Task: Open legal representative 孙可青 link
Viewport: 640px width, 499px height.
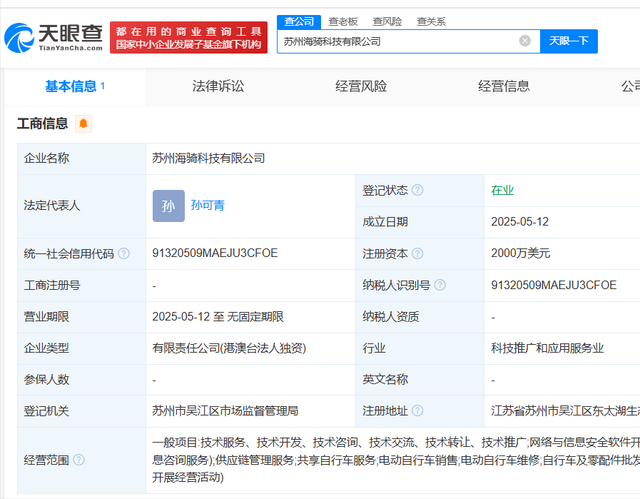Action: click(208, 206)
